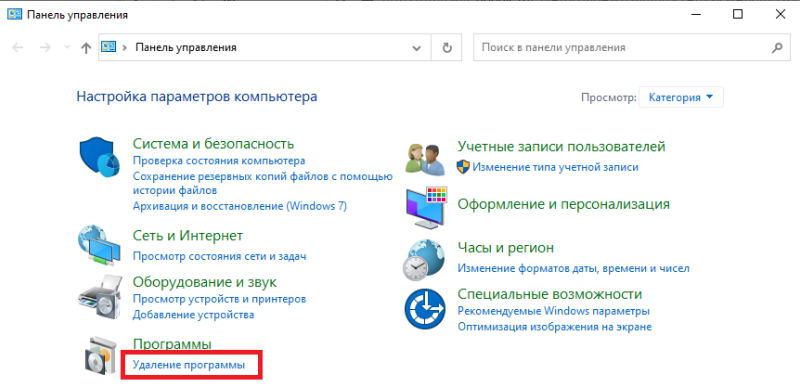Viewport: 800px width, 387px height.
Task: Click Архивация и восстановление (Windows 7) link
Action: tap(240, 206)
